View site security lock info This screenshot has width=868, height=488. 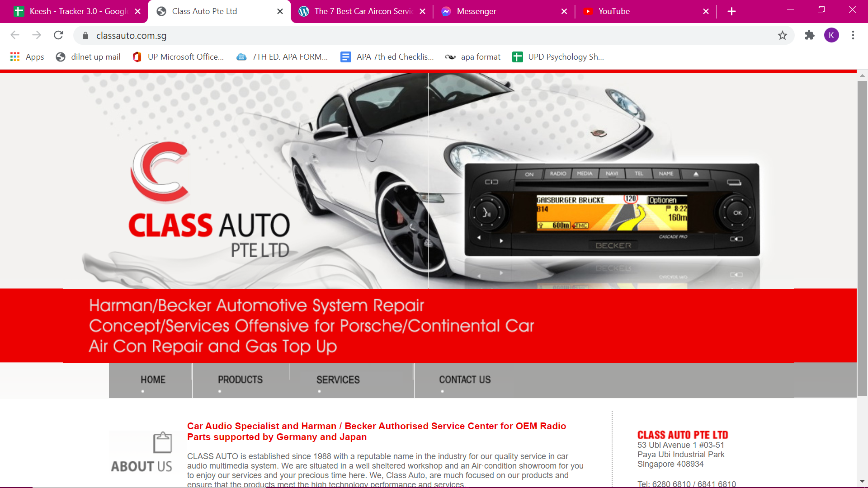coord(85,35)
